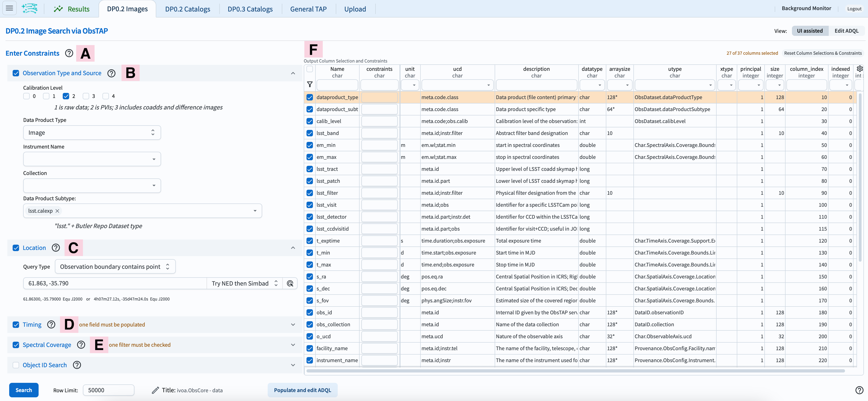
Task: Click the Row Limit input field
Action: point(108,390)
